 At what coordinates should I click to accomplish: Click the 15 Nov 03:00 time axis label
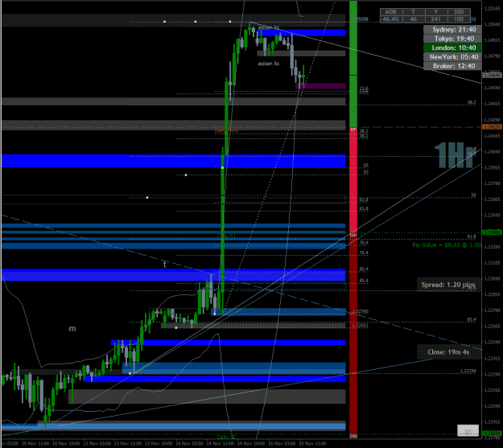pyautogui.click(x=282, y=443)
